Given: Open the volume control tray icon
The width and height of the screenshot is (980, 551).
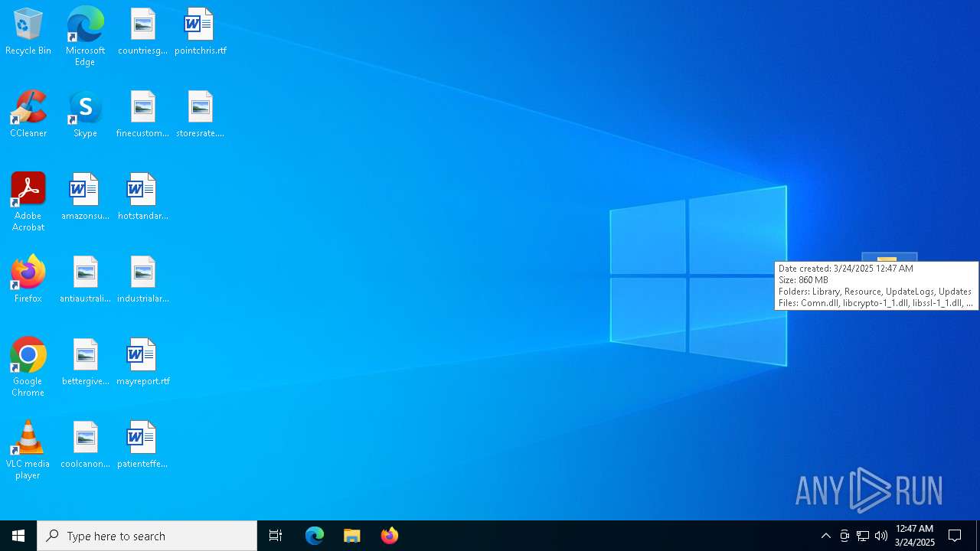Looking at the screenshot, I should click(x=881, y=536).
